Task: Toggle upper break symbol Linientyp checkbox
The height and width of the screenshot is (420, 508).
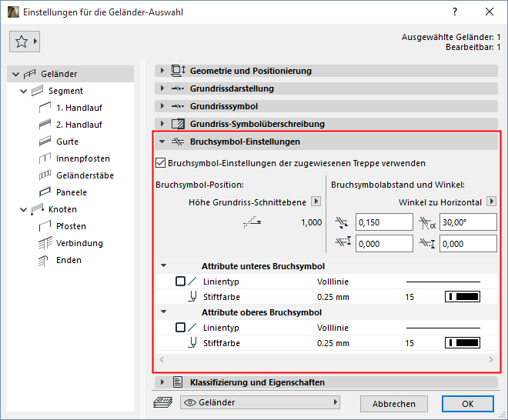Action: [x=180, y=328]
